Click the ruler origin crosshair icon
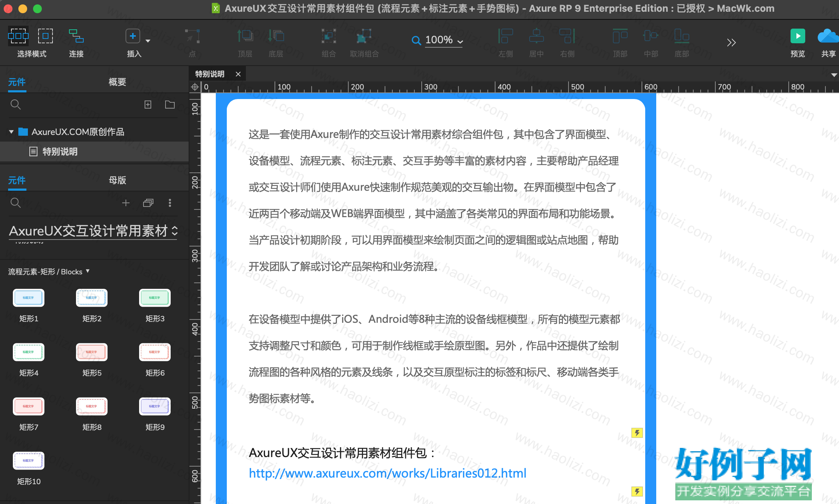839x504 pixels. 195,87
